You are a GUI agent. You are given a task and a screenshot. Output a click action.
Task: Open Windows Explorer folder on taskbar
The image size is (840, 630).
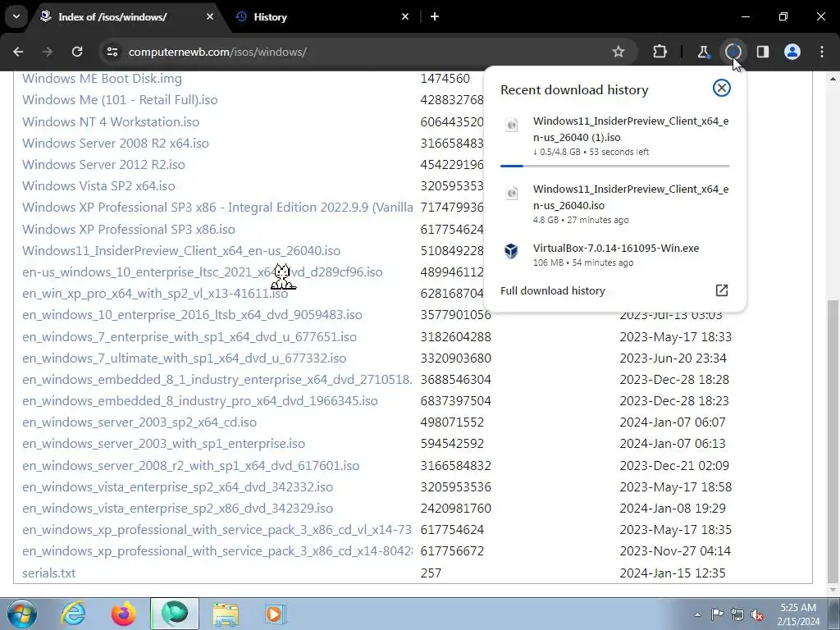[x=226, y=614]
